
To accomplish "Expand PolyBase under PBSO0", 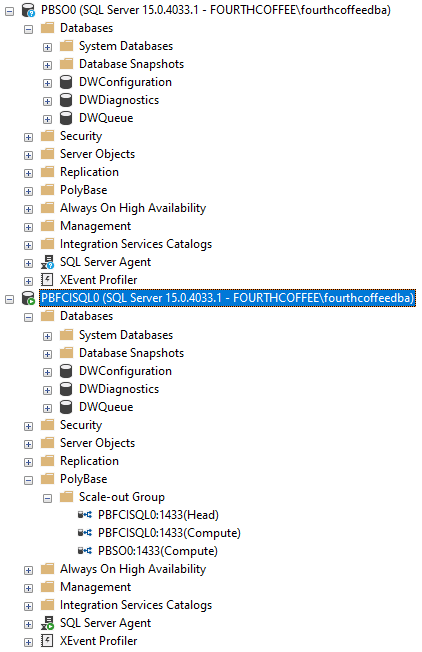I will click(x=28, y=191).
